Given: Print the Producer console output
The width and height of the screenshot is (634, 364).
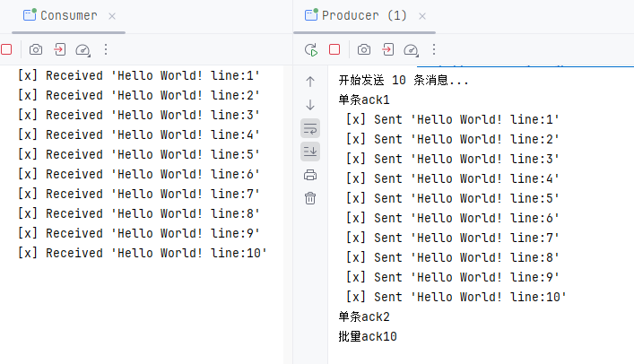Looking at the screenshot, I should 310,175.
